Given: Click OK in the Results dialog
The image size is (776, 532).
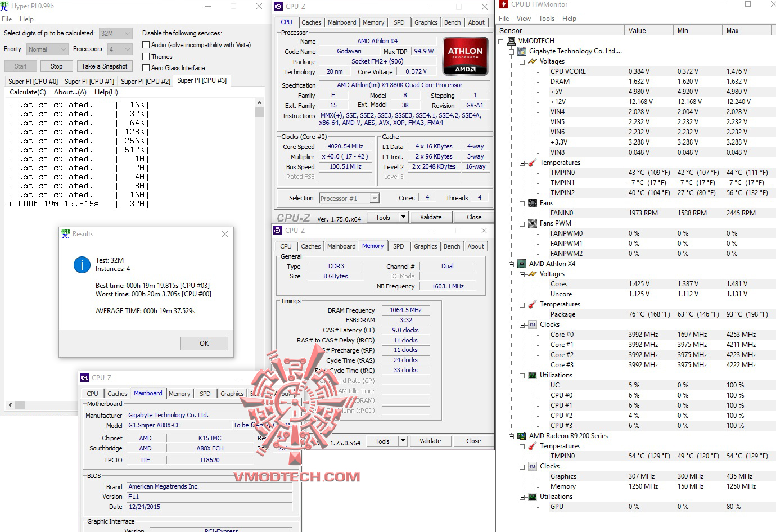Looking at the screenshot, I should pos(204,344).
